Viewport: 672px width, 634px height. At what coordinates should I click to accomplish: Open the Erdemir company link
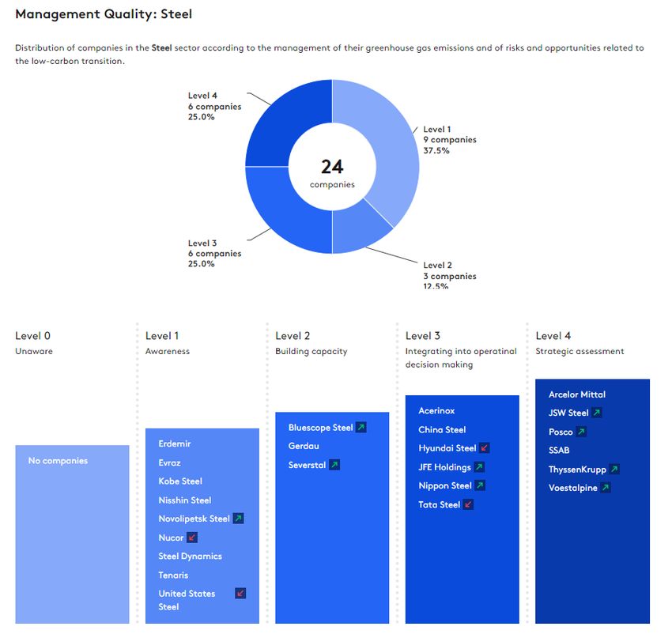175,443
